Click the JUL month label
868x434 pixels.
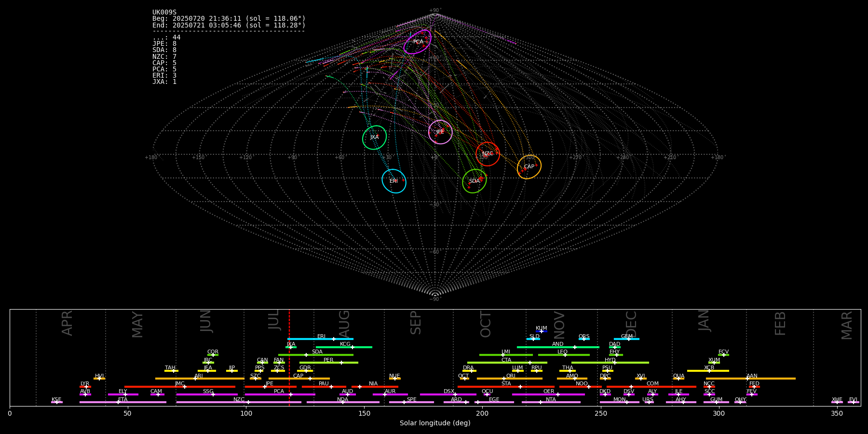point(273,320)
